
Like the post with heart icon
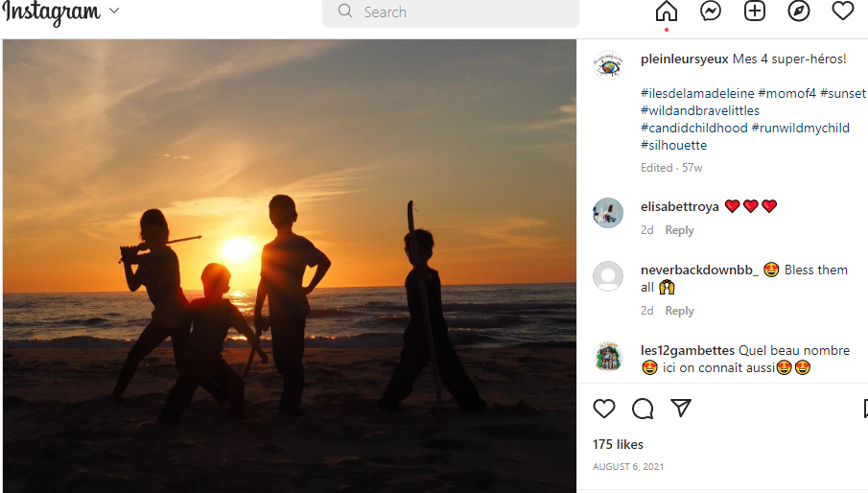click(x=604, y=409)
